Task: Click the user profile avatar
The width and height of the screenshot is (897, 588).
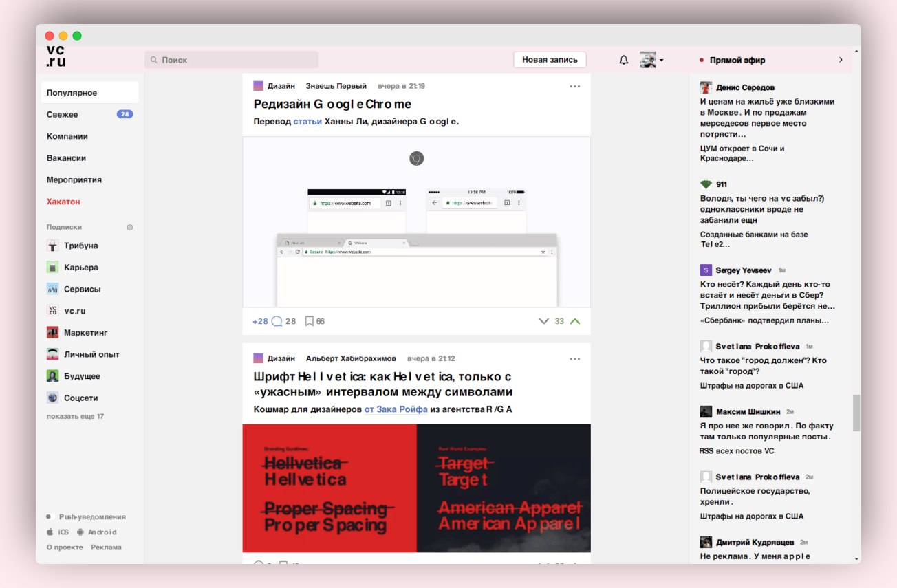Action: point(648,60)
